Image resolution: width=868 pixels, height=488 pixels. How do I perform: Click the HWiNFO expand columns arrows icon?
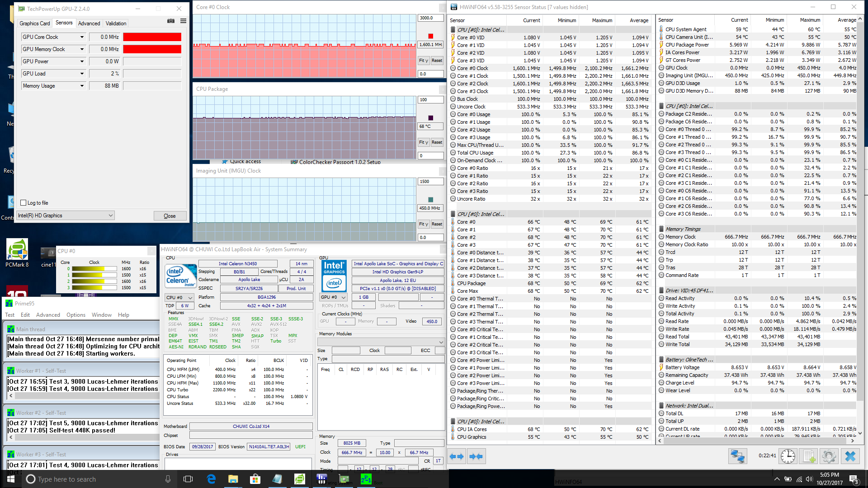457,456
